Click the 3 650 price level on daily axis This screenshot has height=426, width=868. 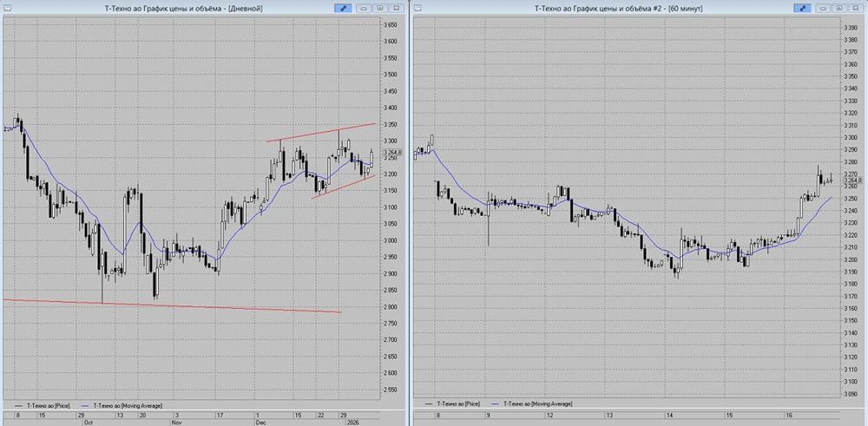pyautogui.click(x=391, y=25)
